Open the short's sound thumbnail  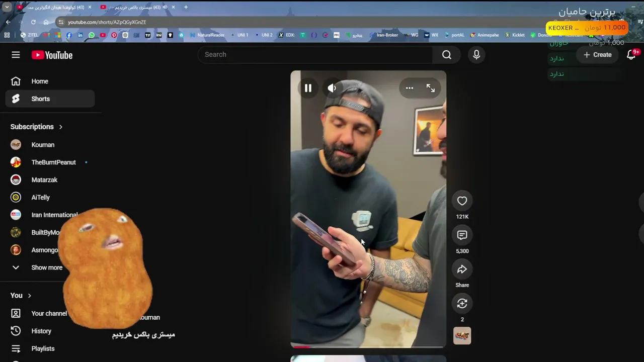pyautogui.click(x=462, y=336)
